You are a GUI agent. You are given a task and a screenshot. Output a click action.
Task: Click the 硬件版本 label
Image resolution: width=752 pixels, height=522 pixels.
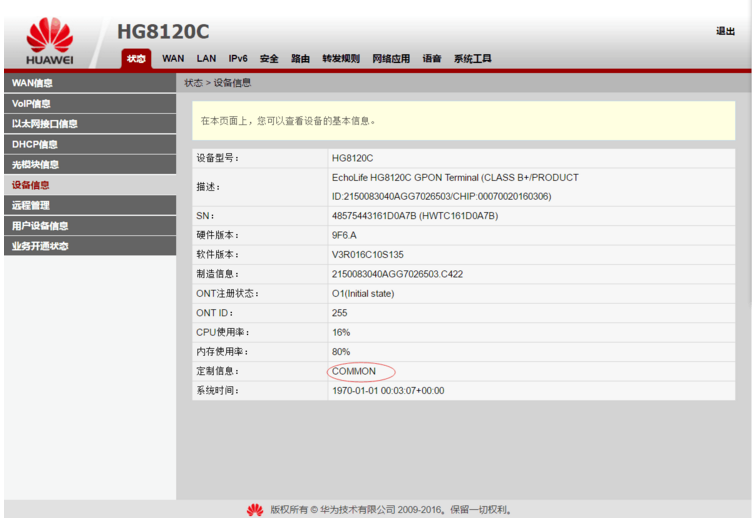(x=217, y=236)
